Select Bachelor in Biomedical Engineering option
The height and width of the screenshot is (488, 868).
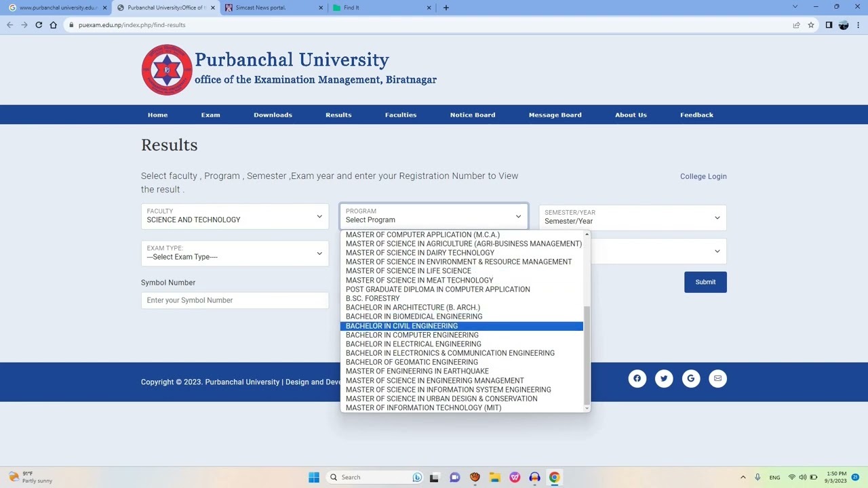tap(461, 317)
